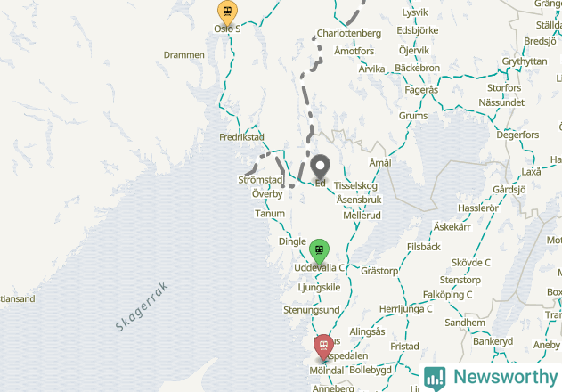The width and height of the screenshot is (562, 392).
Task: Click the Herrljunga C station label
Action: click(406, 309)
